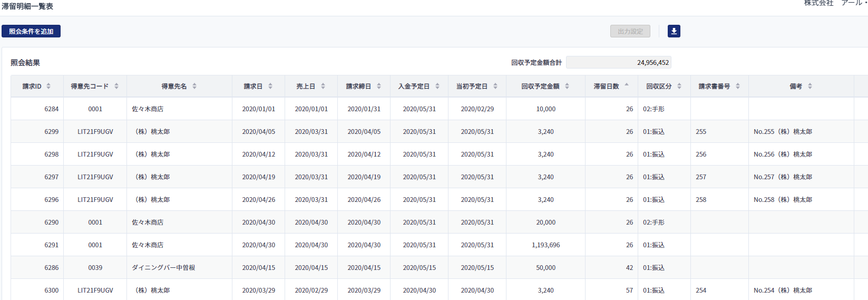Click remark No.256 (株) 桃太郎
Image resolution: width=868 pixels, height=300 pixels.
click(x=783, y=154)
